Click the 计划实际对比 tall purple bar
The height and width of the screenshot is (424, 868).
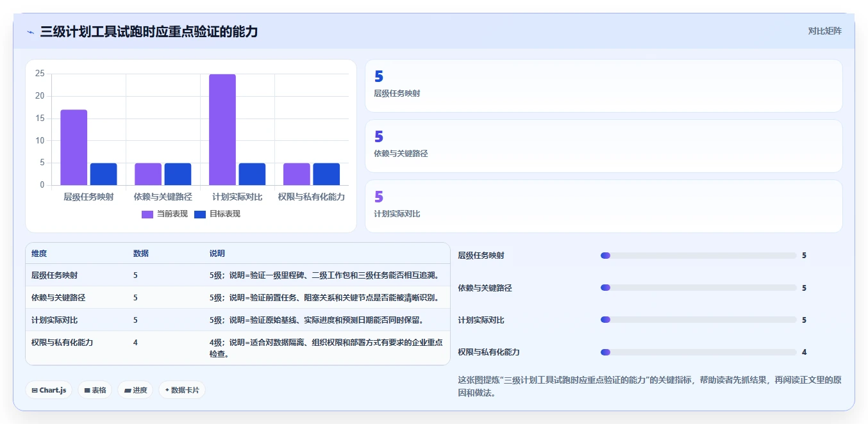tap(222, 130)
